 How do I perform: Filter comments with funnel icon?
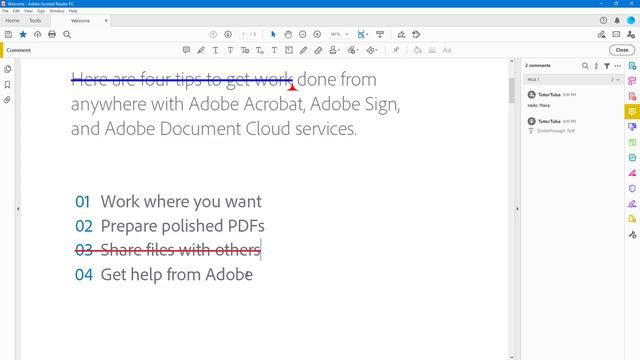pyautogui.click(x=607, y=66)
